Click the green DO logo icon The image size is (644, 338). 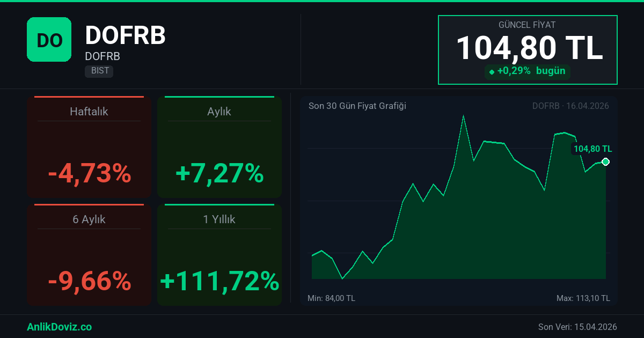coord(49,39)
